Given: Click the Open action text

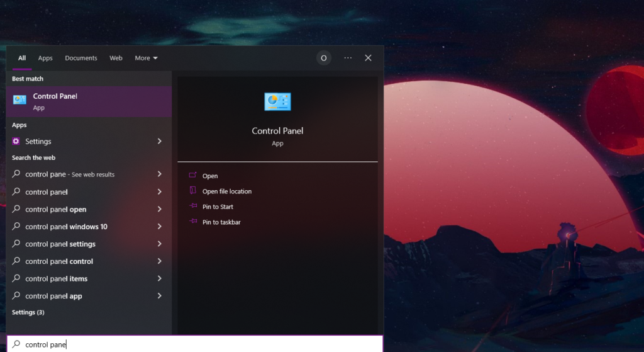Looking at the screenshot, I should (210, 176).
